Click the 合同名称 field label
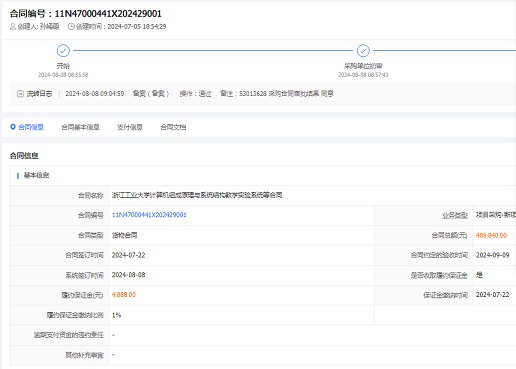 click(x=91, y=195)
